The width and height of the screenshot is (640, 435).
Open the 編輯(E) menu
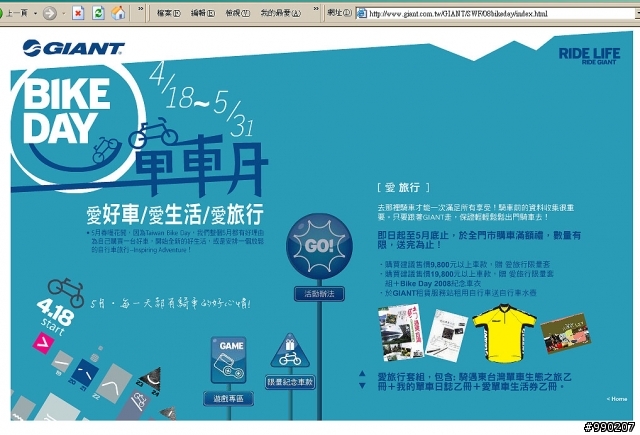203,13
